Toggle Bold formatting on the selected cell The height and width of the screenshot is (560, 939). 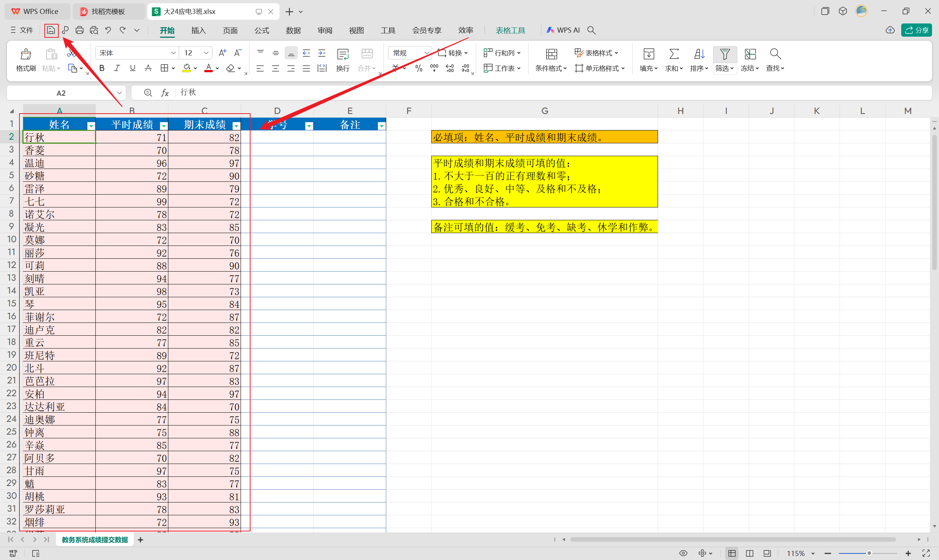pos(102,68)
